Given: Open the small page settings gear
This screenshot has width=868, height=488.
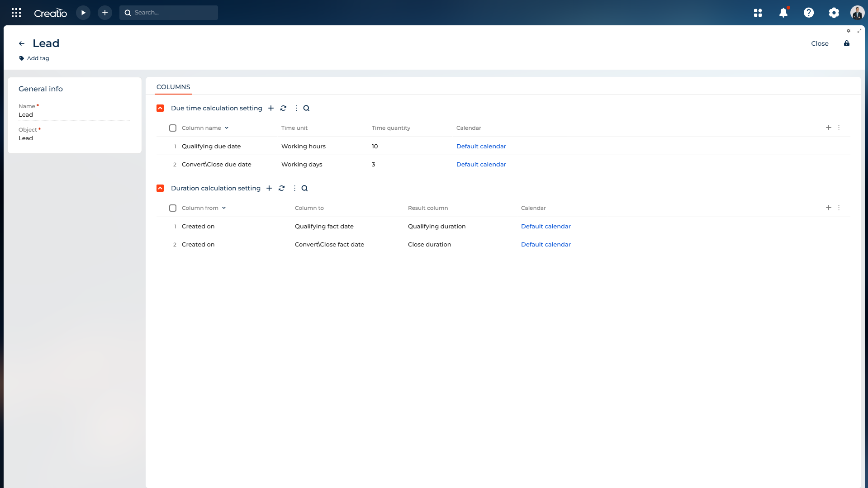Looking at the screenshot, I should [849, 31].
